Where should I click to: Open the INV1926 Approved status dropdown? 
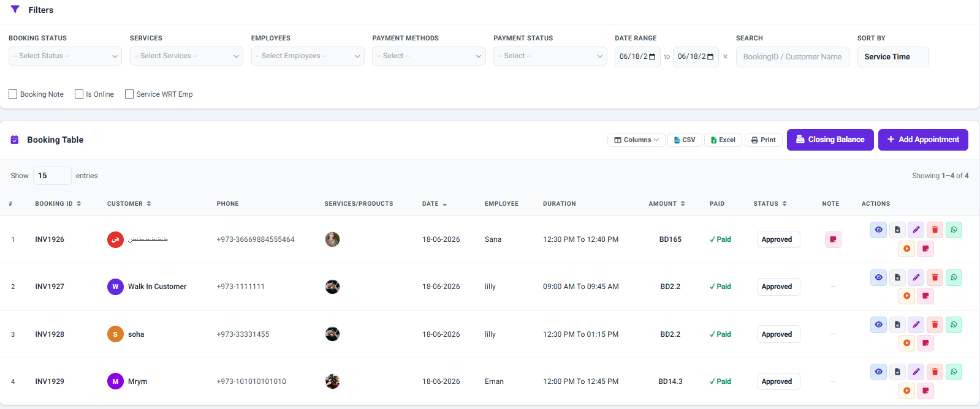click(x=778, y=239)
